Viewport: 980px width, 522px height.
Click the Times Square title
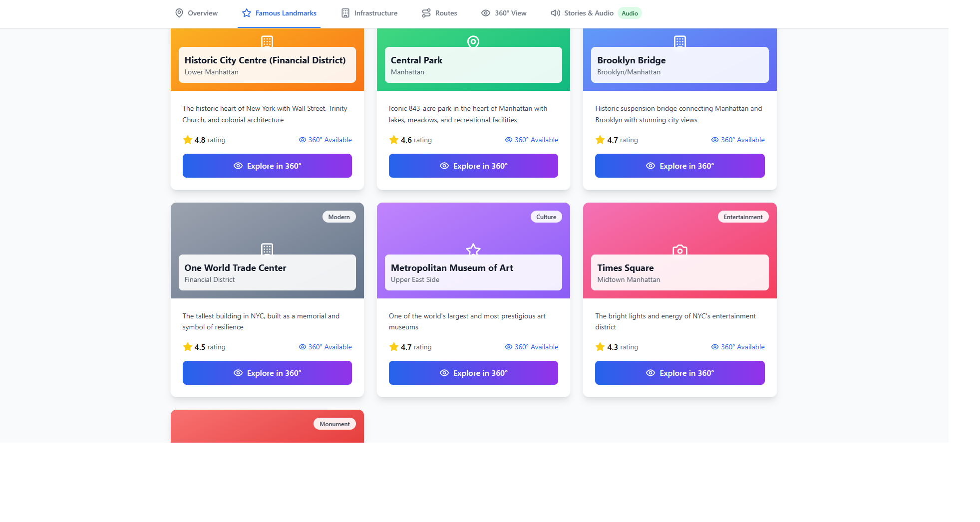pyautogui.click(x=625, y=268)
